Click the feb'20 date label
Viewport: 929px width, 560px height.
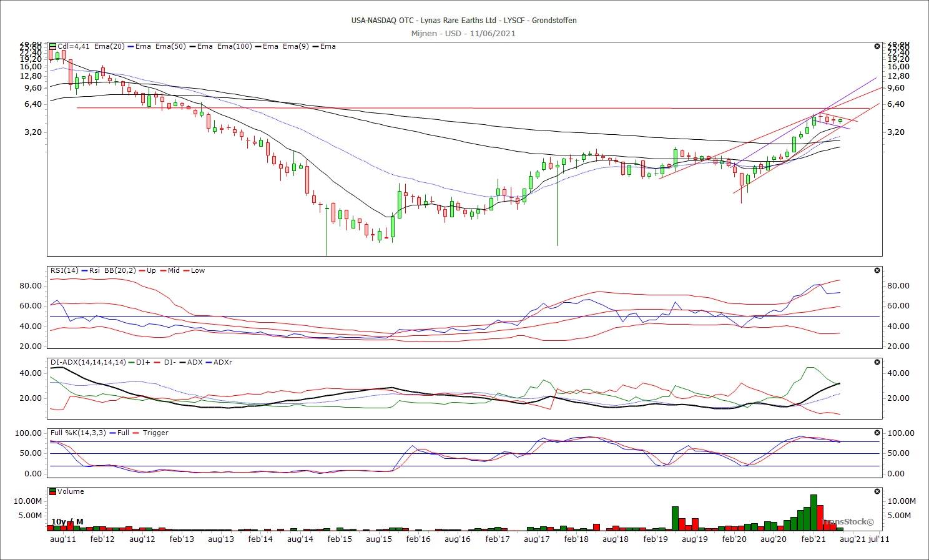(734, 539)
